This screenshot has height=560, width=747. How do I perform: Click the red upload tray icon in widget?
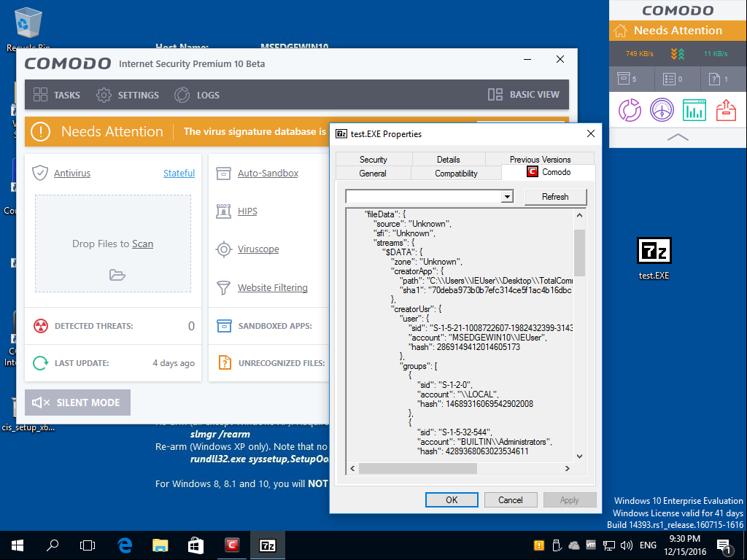(726, 110)
